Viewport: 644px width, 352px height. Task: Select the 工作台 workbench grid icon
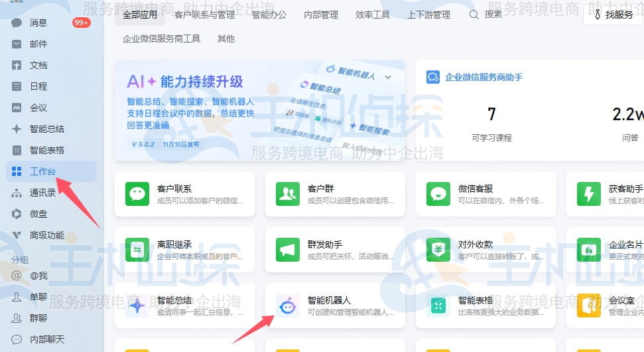coord(17,171)
